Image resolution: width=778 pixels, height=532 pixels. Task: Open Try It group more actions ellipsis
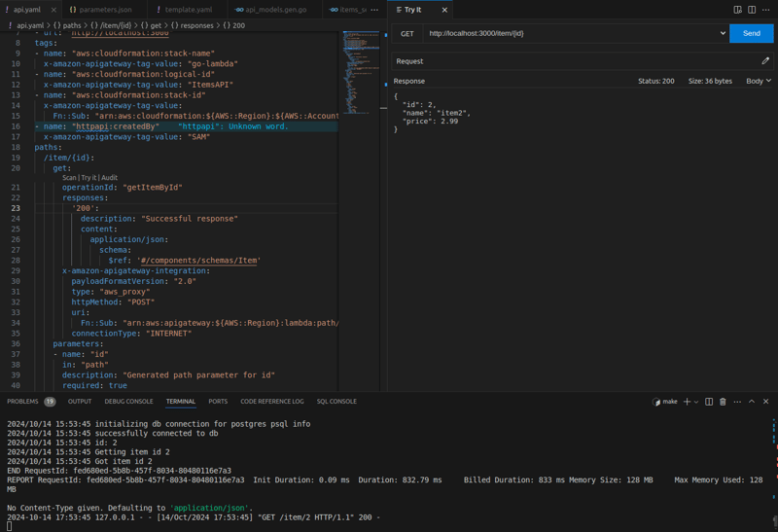tap(765, 10)
